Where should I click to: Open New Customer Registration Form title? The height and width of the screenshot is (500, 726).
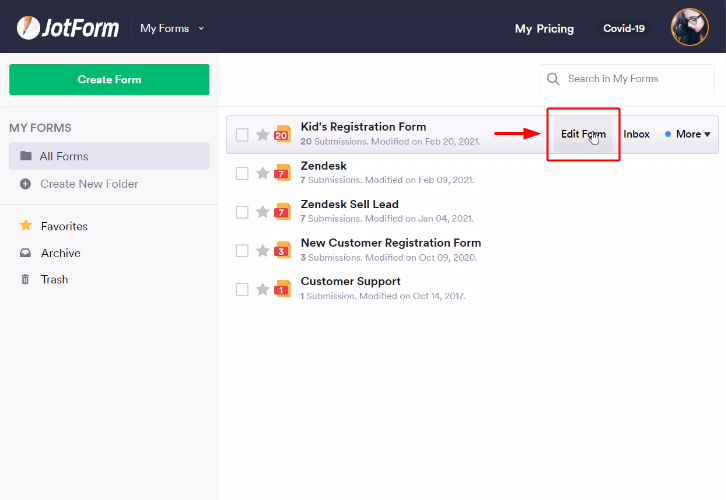click(x=391, y=243)
